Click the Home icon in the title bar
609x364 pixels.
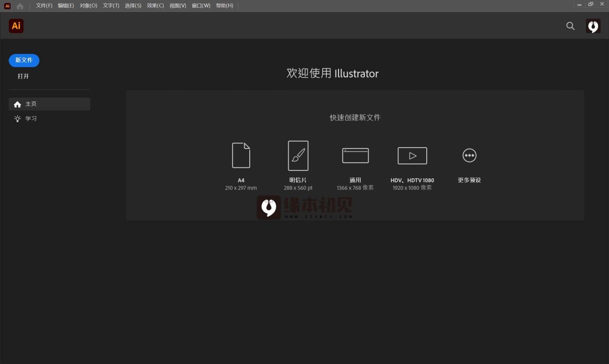20,6
